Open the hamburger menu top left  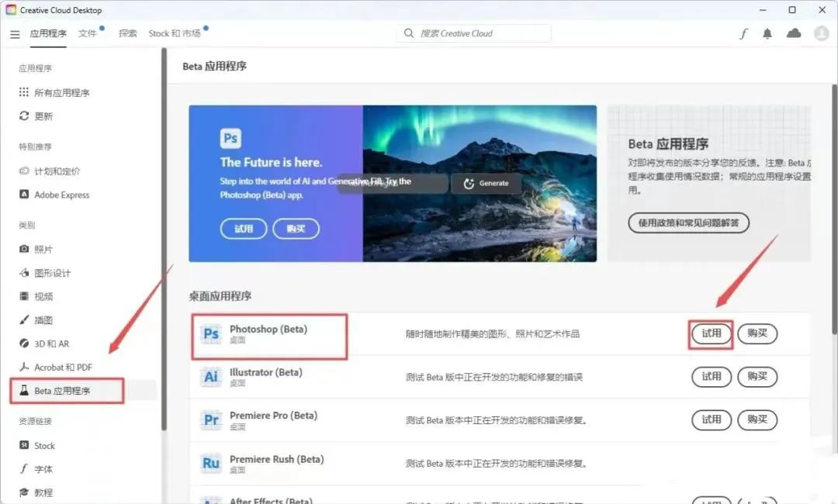click(14, 33)
